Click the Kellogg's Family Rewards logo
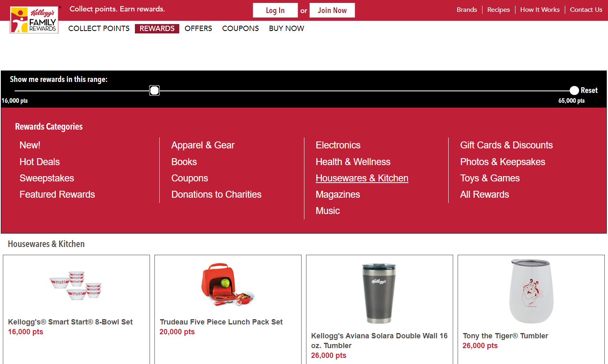 click(34, 20)
